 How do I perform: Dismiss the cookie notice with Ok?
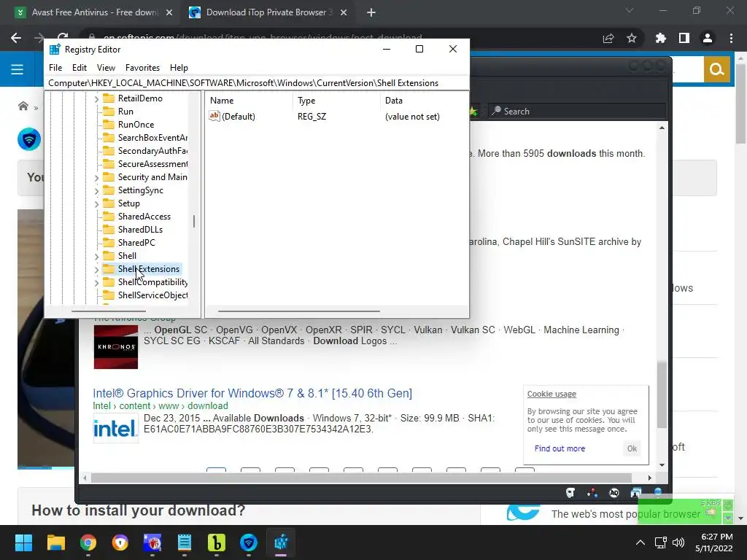click(632, 448)
